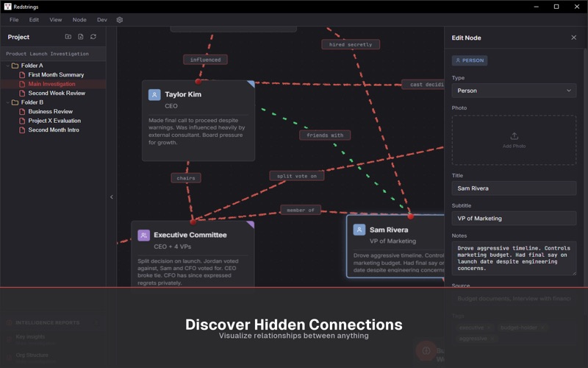This screenshot has width=588, height=368.
Task: Click the Redstrings app logo in title bar
Action: pyautogui.click(x=7, y=7)
